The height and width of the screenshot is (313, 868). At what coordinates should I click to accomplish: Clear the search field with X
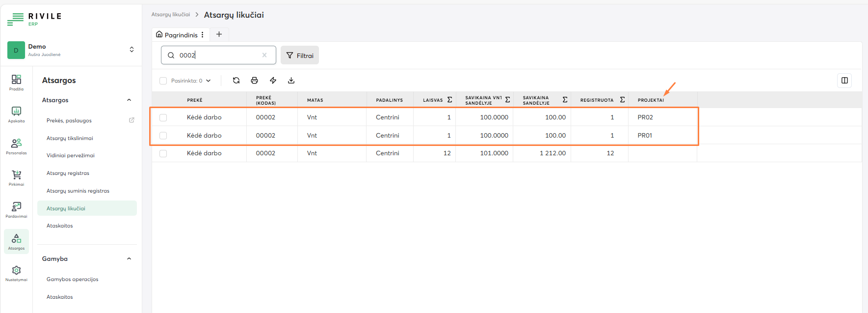click(x=264, y=55)
